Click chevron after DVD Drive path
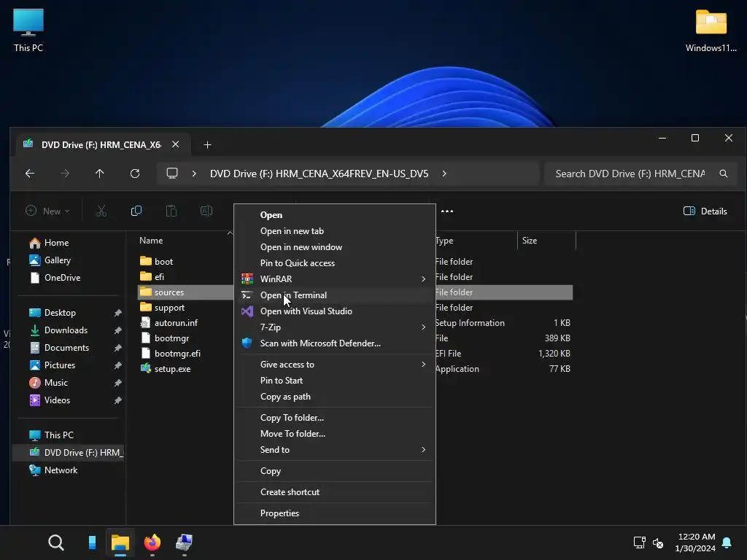 point(444,174)
